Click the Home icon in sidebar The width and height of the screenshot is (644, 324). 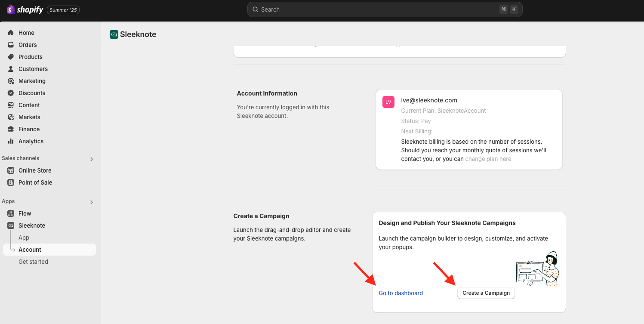pos(11,33)
